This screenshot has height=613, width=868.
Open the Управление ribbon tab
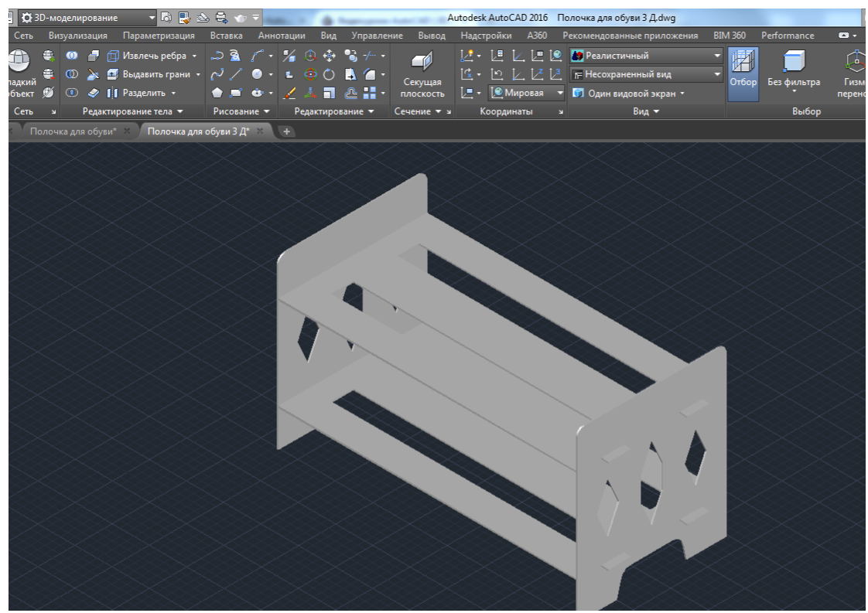[x=377, y=36]
